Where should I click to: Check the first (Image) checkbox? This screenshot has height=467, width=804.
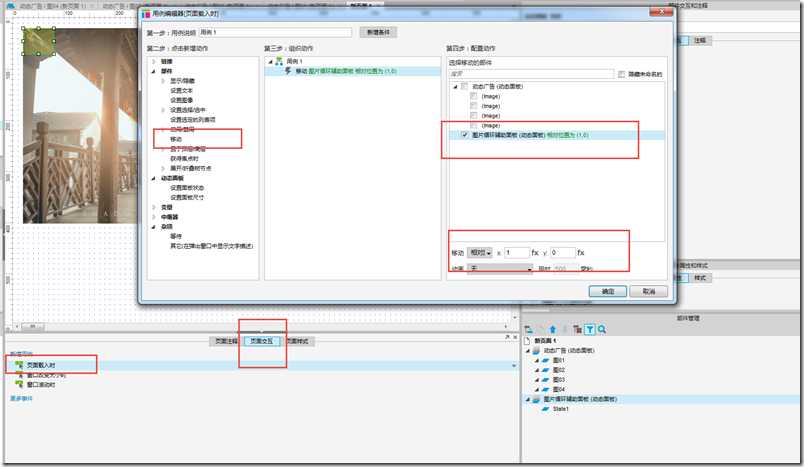(x=474, y=96)
